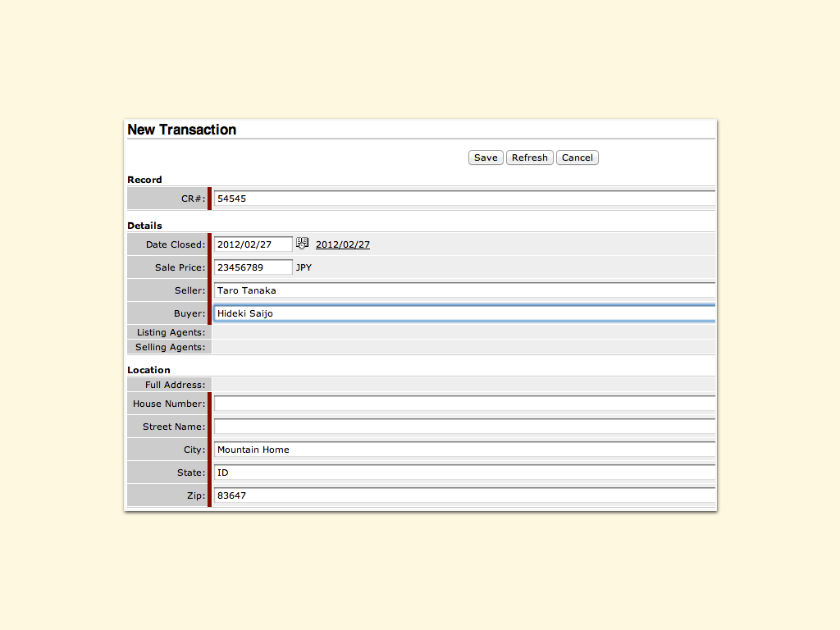Image resolution: width=840 pixels, height=630 pixels.
Task: Open the calendar picker beside Date Closed
Action: 302,244
